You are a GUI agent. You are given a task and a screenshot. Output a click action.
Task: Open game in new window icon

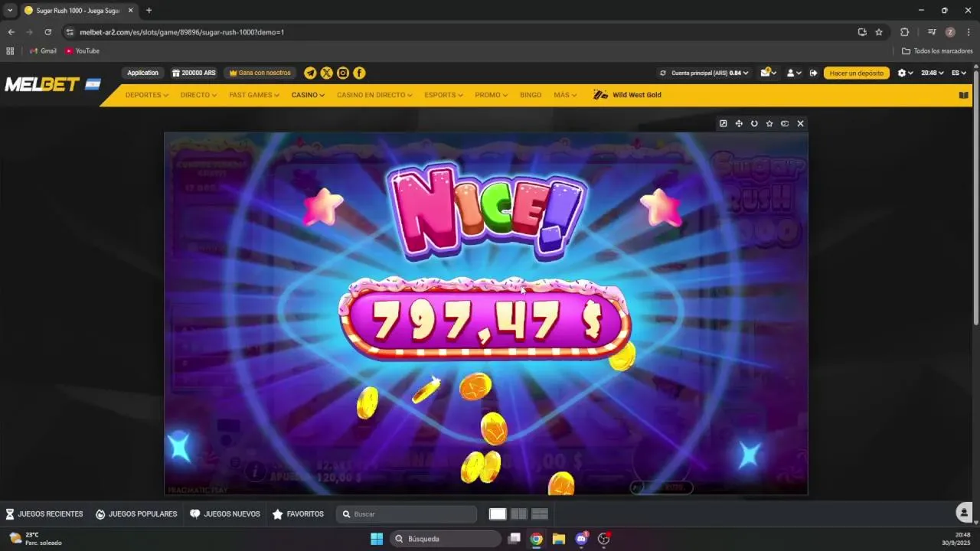pos(723,123)
